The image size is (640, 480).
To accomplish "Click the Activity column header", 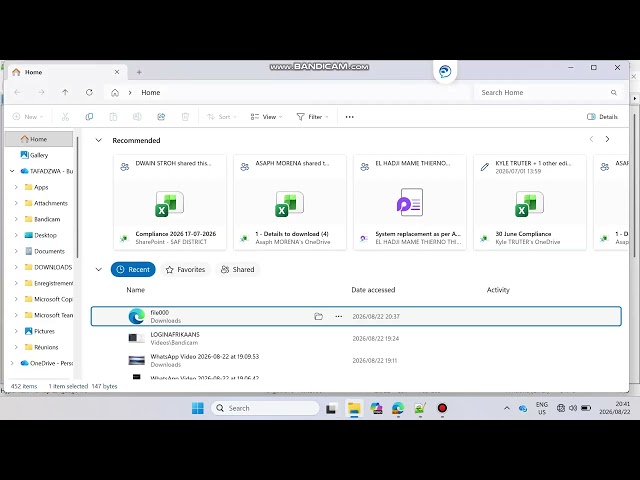I will (498, 290).
